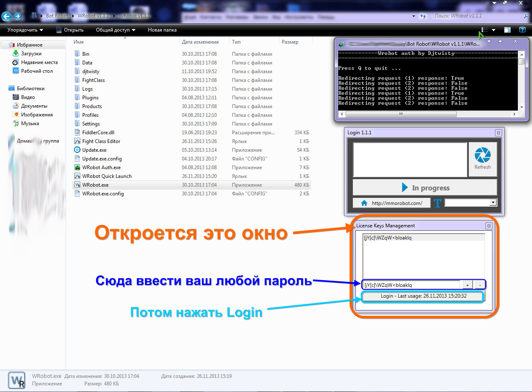Open Недавние места in the sidebar
532x392 pixels.
pyautogui.click(x=39, y=62)
